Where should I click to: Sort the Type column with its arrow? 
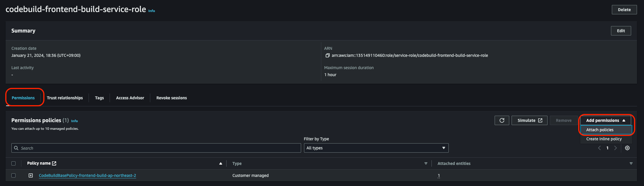click(x=426, y=163)
